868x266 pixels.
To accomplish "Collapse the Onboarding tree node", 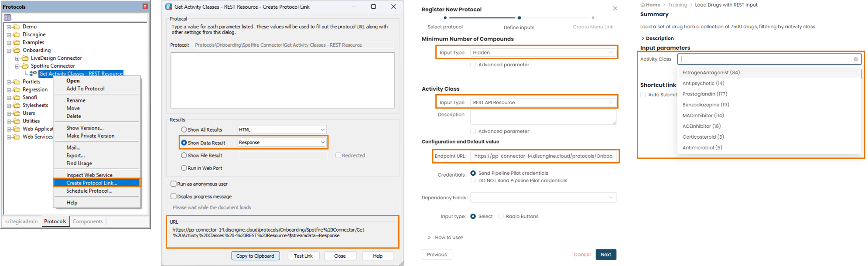I will (x=9, y=51).
